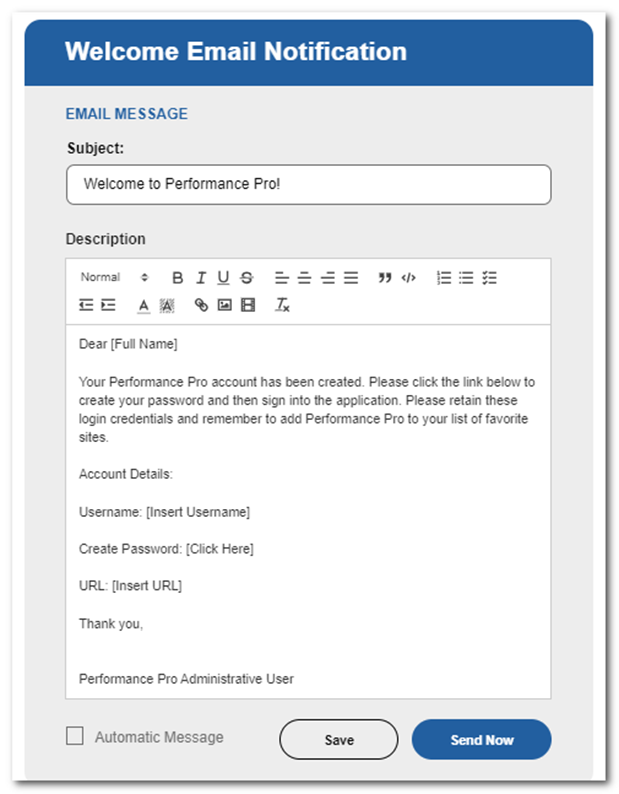Underline selected text in the editor
This screenshot has width=619, height=794.
[x=223, y=277]
